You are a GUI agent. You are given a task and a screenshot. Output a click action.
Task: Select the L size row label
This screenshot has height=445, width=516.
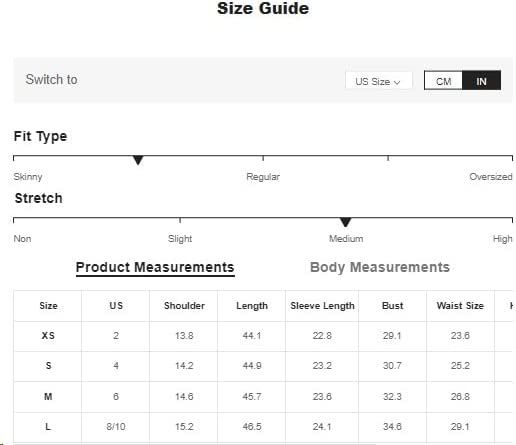coord(48,426)
